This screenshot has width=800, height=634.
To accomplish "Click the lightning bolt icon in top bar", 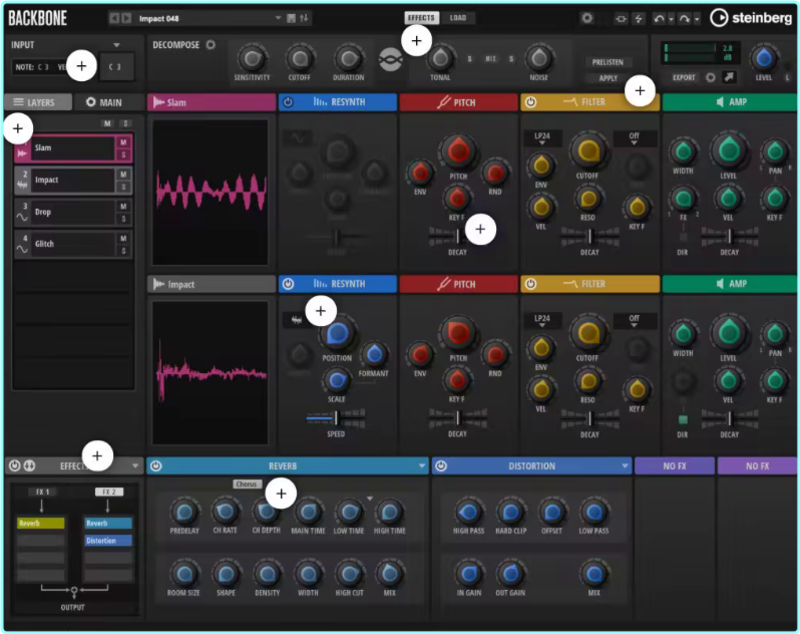I will point(639,19).
